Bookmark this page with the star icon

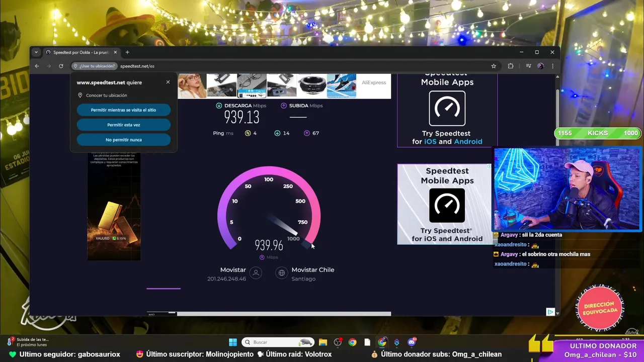494,66
